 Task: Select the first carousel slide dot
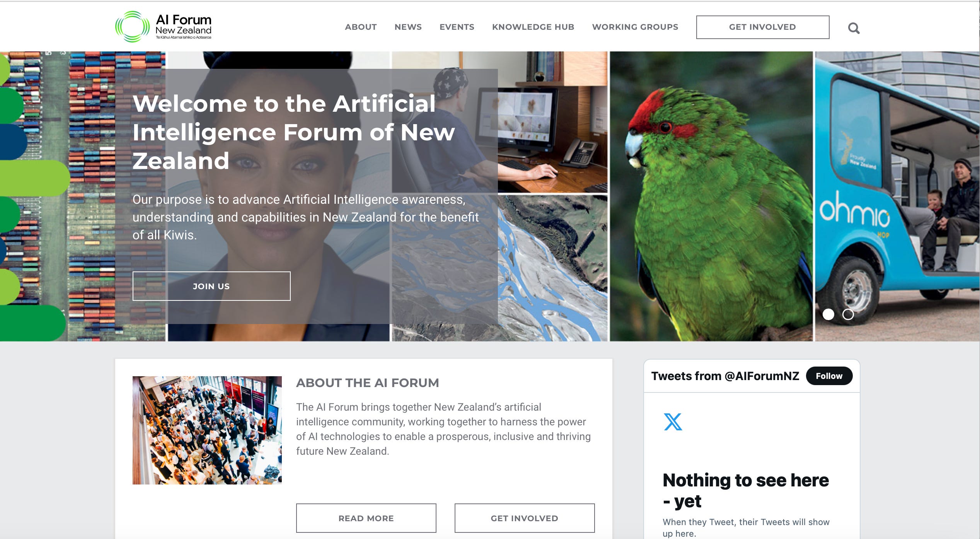click(x=828, y=314)
